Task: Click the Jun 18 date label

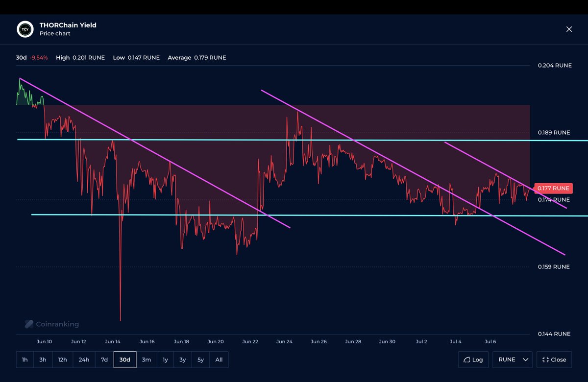Action: point(181,342)
